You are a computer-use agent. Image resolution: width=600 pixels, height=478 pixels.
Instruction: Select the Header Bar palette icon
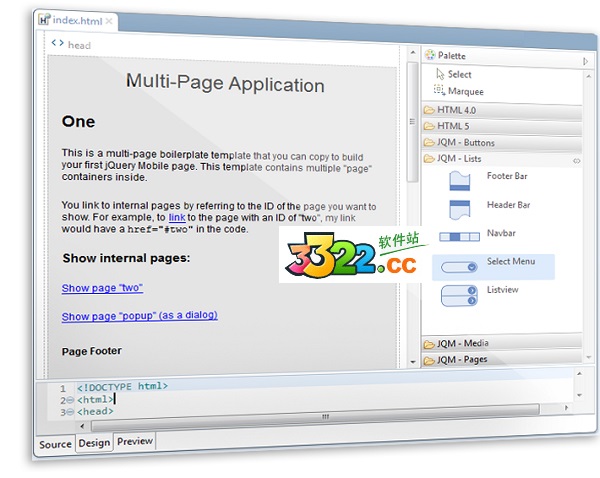(x=459, y=209)
